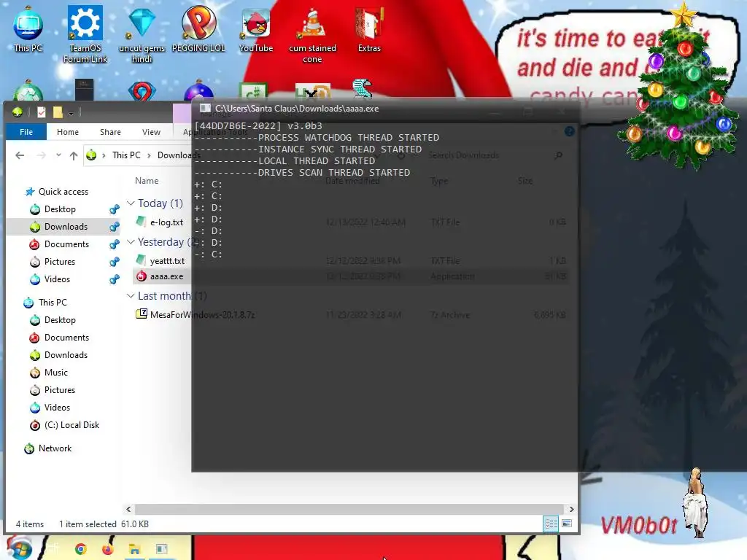
Task: Open Desktop under This PC
Action: [x=60, y=320]
